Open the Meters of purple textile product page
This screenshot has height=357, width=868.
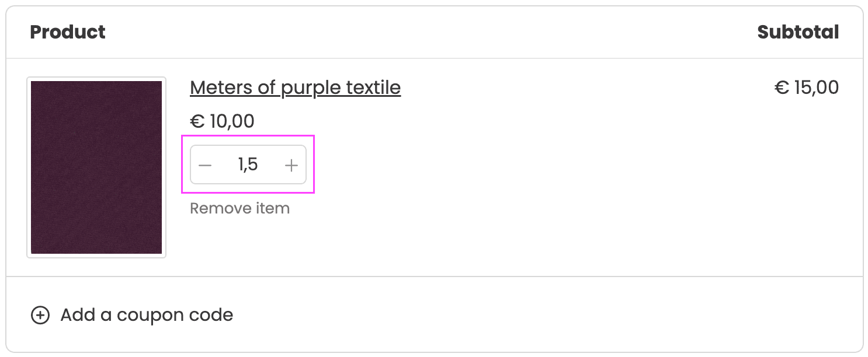click(x=295, y=87)
